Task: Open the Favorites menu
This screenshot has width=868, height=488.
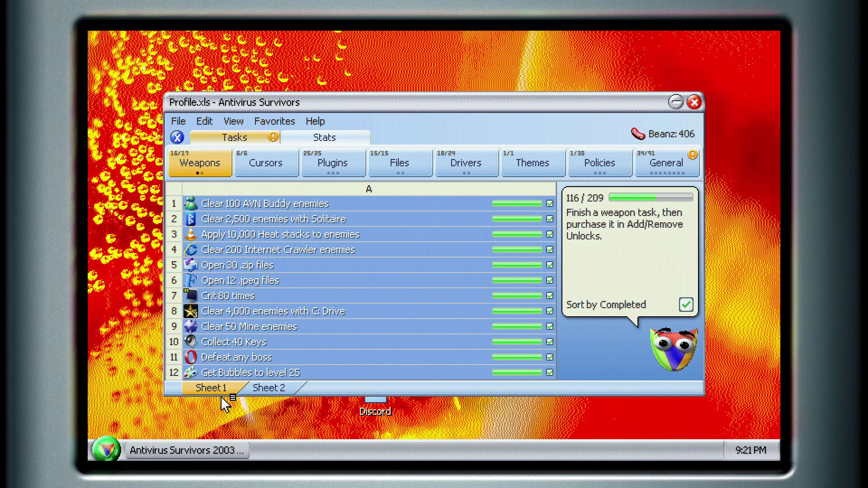Action: point(274,121)
